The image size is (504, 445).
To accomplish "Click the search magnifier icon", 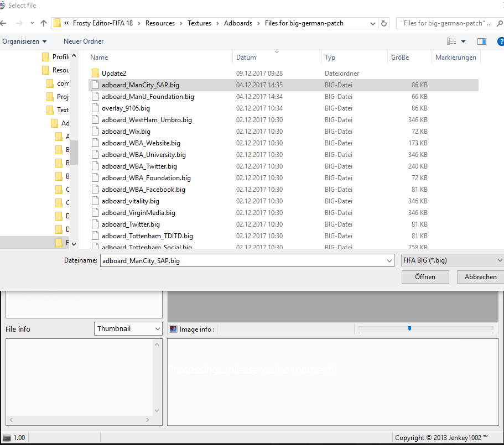I will point(500,23).
